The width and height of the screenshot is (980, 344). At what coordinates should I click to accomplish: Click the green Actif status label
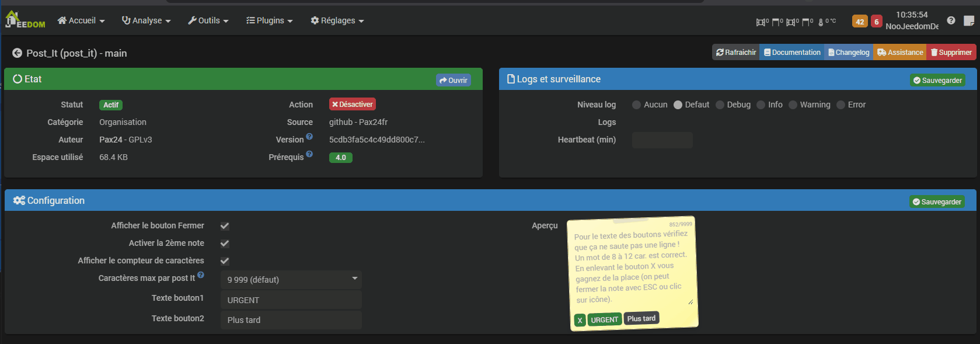(x=111, y=105)
